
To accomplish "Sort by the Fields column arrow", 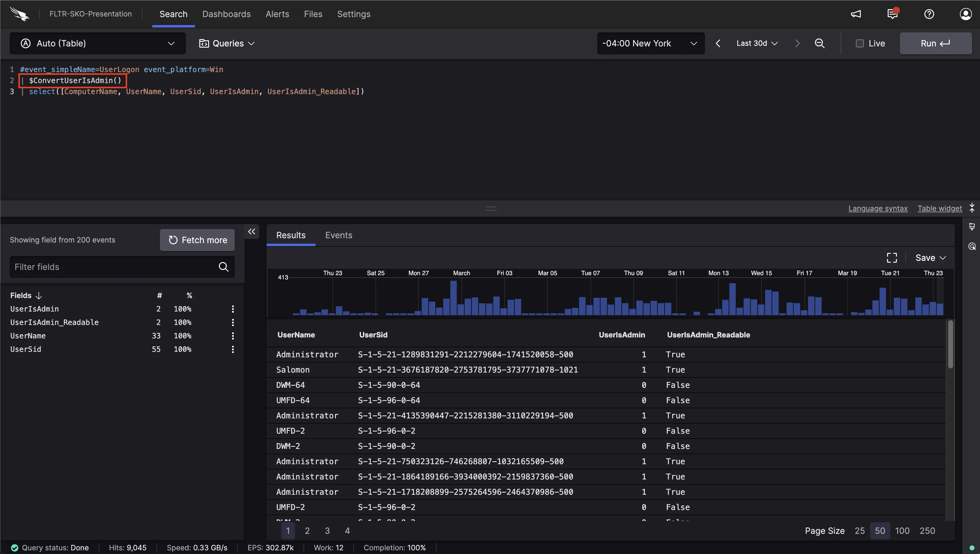I will [x=39, y=296].
